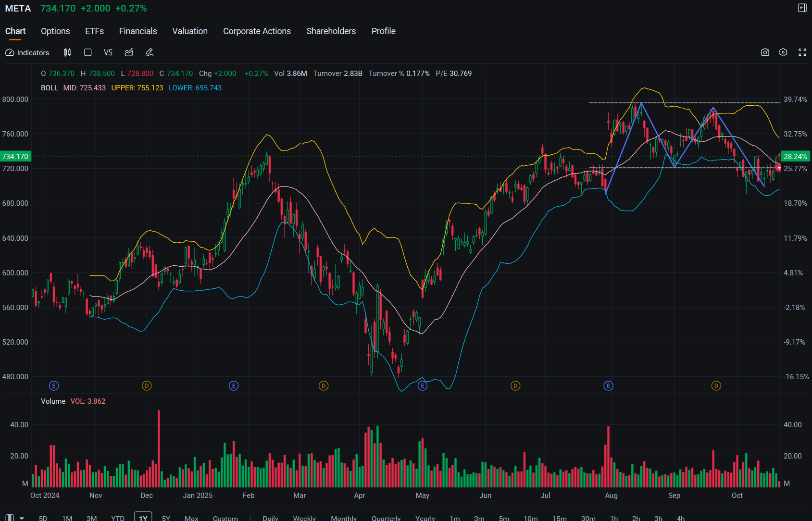Take a chart snapshot with camera icon
Viewport: 812px width, 521px height.
click(x=765, y=52)
